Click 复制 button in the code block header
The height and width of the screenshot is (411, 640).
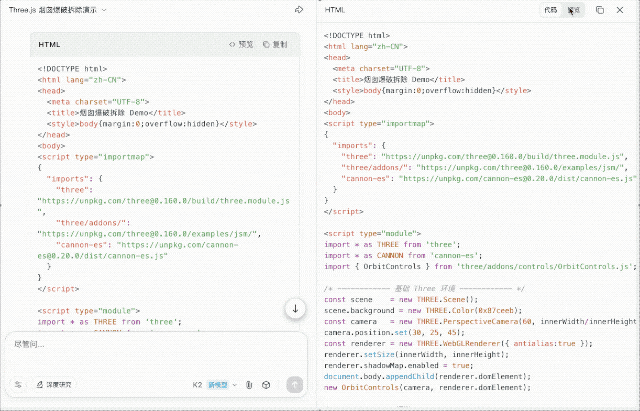point(275,44)
